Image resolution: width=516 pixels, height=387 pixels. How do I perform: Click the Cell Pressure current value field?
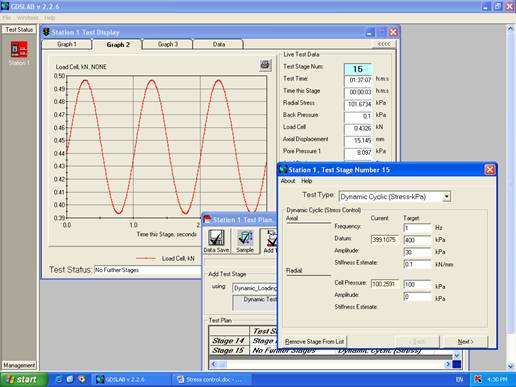click(384, 284)
